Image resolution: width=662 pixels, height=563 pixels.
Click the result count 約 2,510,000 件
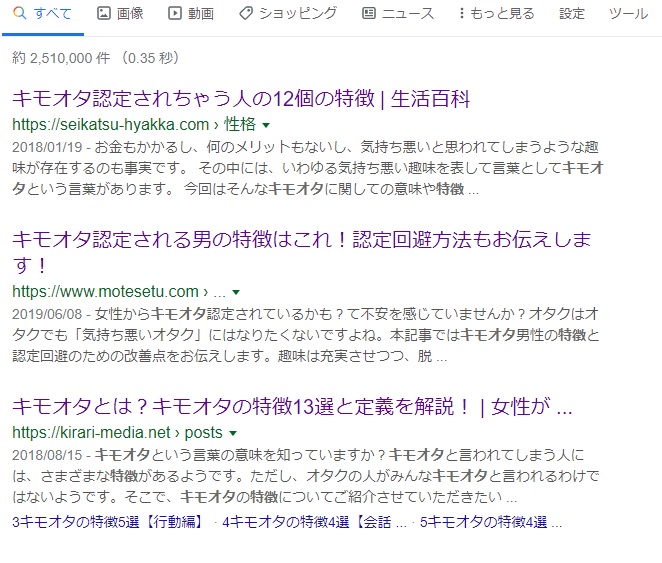61,58
